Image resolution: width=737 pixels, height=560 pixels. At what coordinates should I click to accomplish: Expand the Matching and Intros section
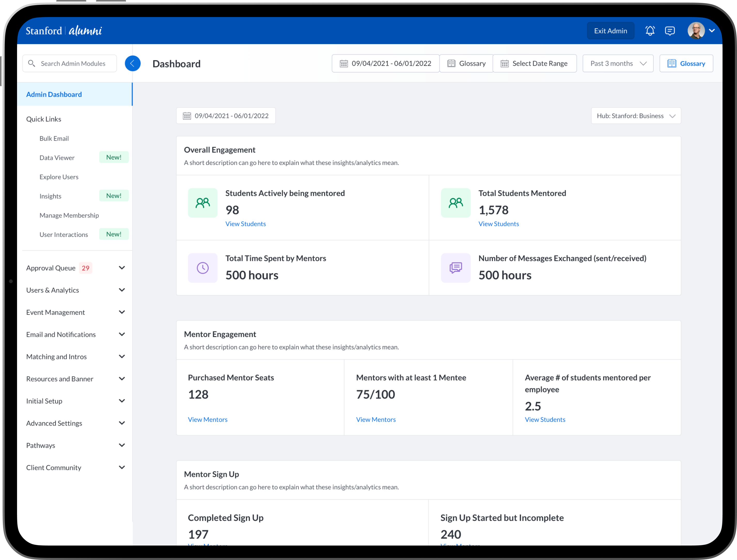(122, 356)
